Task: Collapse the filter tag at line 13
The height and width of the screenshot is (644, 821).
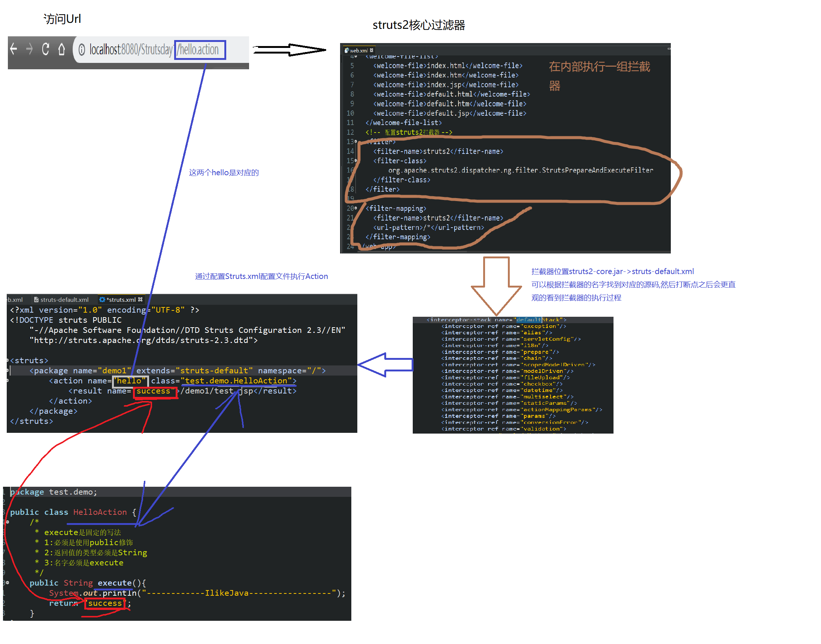Action: [355, 142]
